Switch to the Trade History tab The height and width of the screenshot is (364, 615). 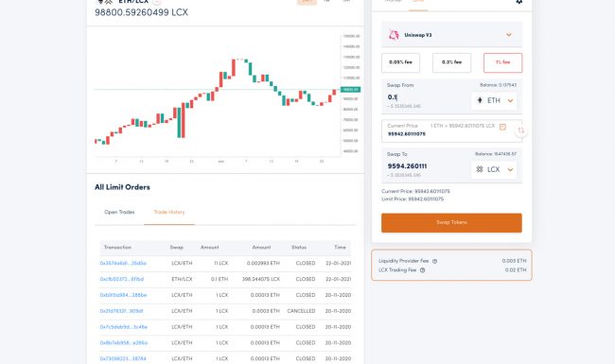(x=169, y=212)
